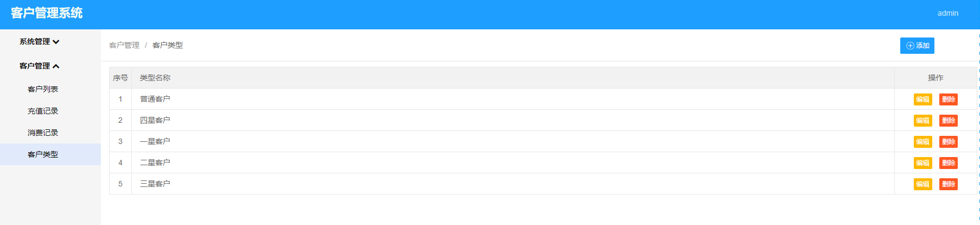The image size is (980, 225).
Task: Edit the 四星客户 type
Action: tap(922, 121)
